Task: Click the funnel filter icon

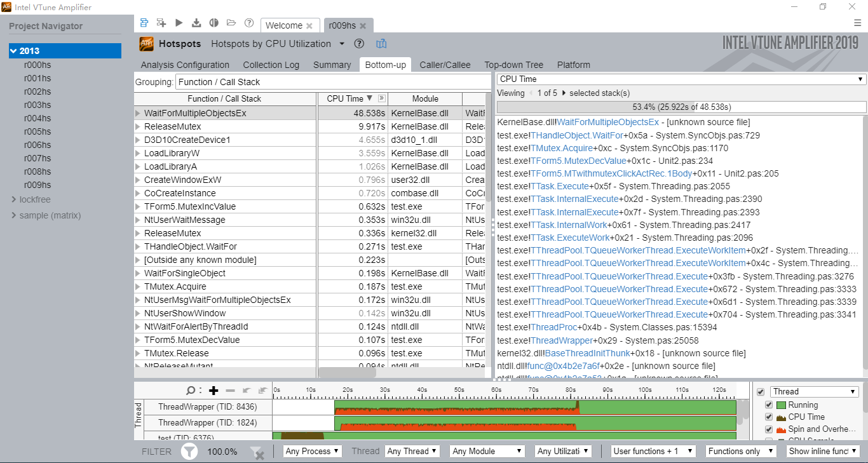Action: coord(189,452)
